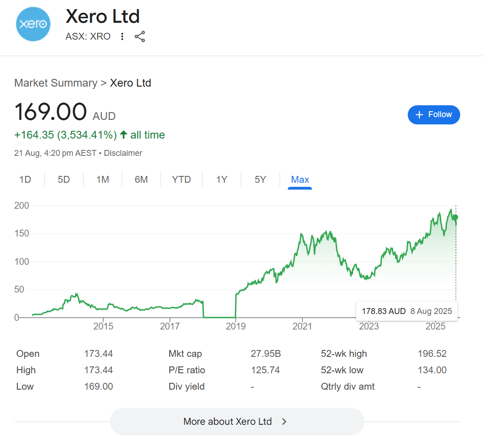The image size is (483, 448).
Task: Click the Open value 173.44
Action: coord(99,354)
